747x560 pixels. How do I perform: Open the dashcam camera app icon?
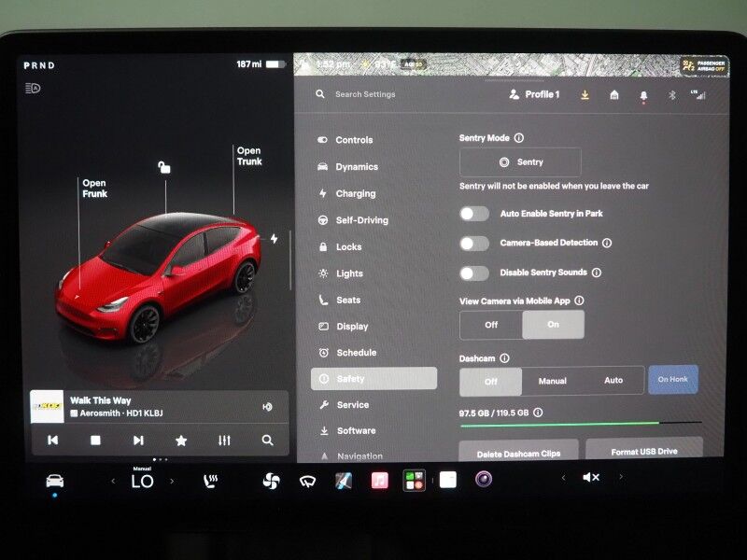click(x=483, y=478)
